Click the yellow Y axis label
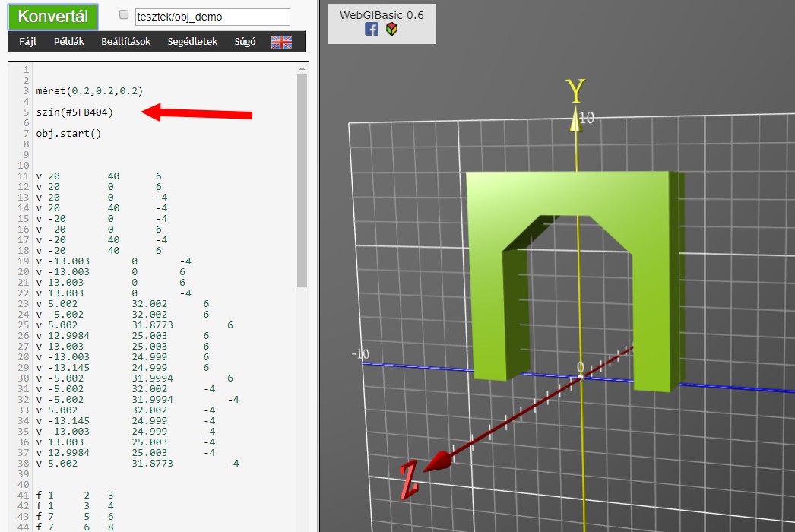 575,91
